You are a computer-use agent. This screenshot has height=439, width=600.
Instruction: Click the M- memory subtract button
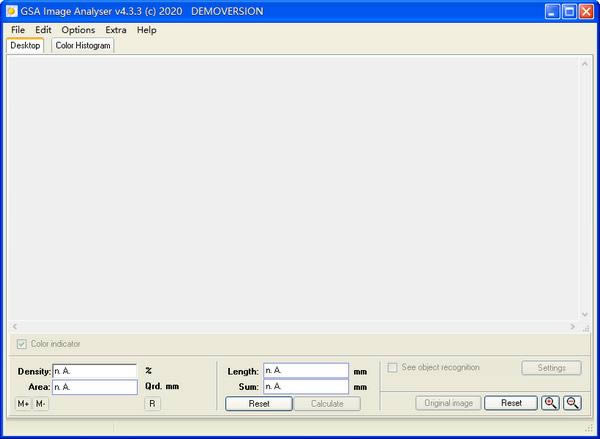coord(41,404)
